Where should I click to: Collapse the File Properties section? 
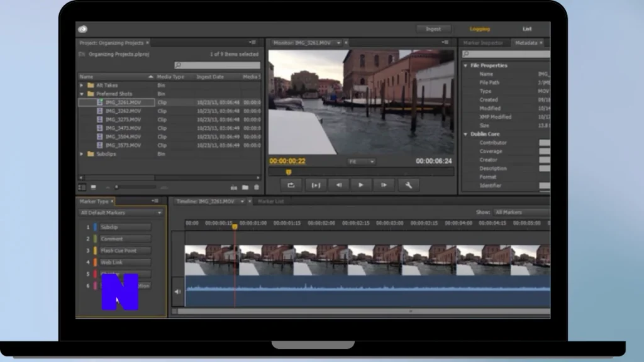pos(466,65)
